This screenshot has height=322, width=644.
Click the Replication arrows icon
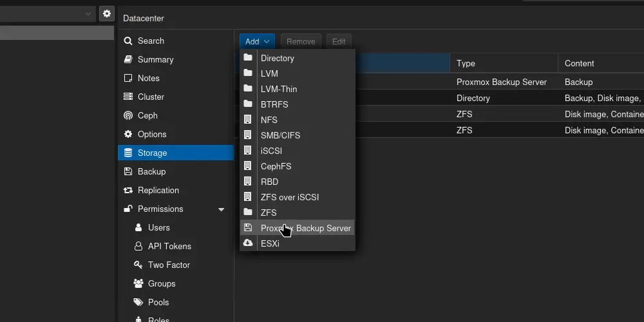coord(128,190)
